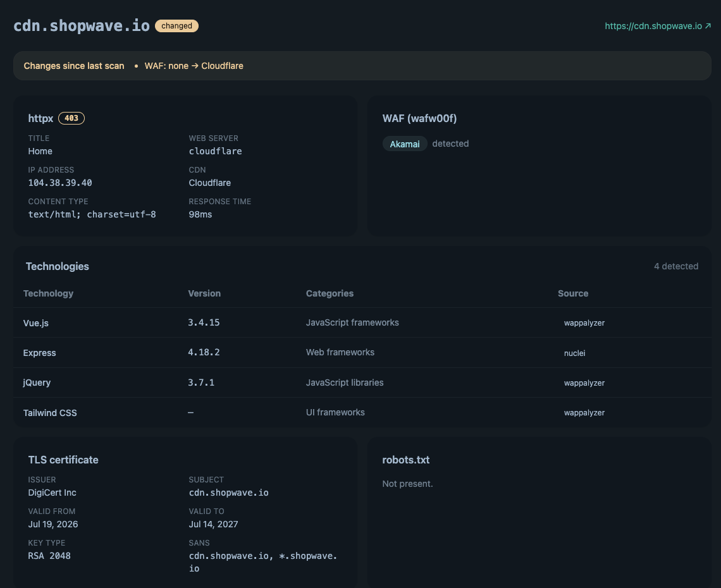Screen dimensions: 721x588
Task: Click the 'Technologies' section heading
Action: tap(58, 267)
